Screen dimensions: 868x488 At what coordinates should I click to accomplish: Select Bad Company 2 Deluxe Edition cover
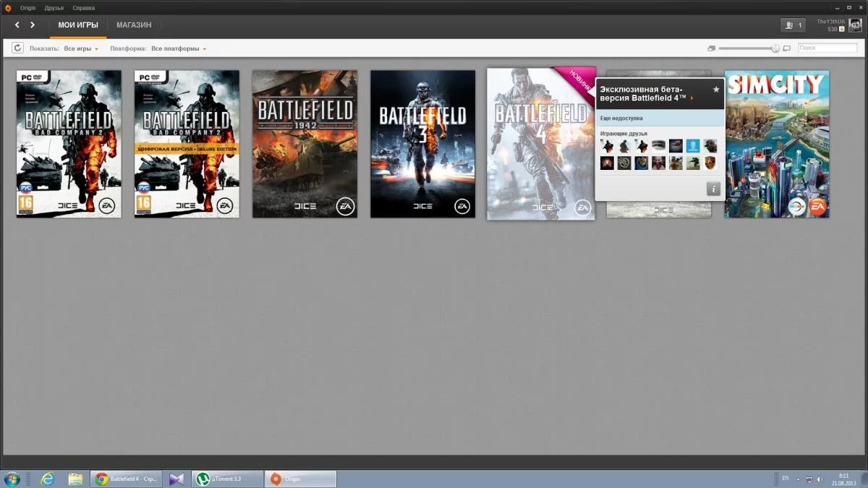[x=187, y=144]
